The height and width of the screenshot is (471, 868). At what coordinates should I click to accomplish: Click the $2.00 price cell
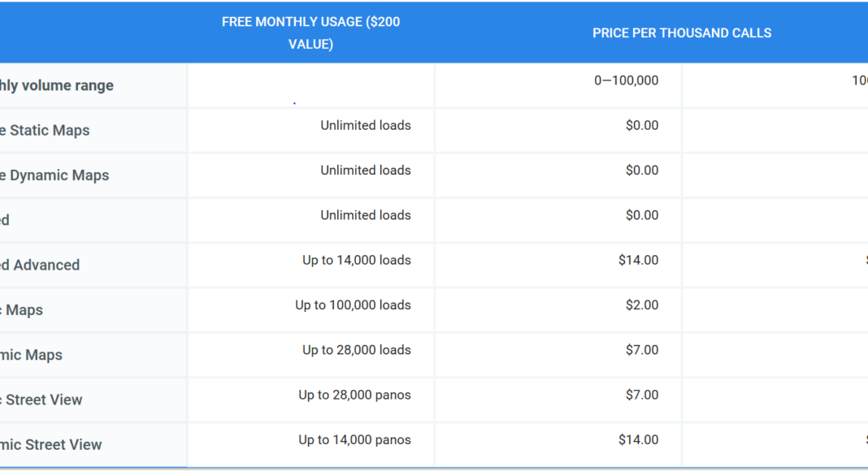tap(642, 305)
